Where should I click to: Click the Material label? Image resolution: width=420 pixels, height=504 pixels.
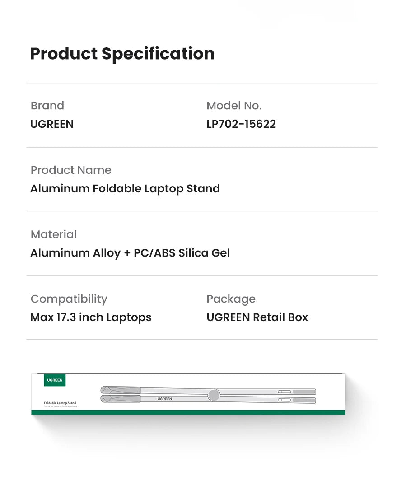click(x=54, y=234)
